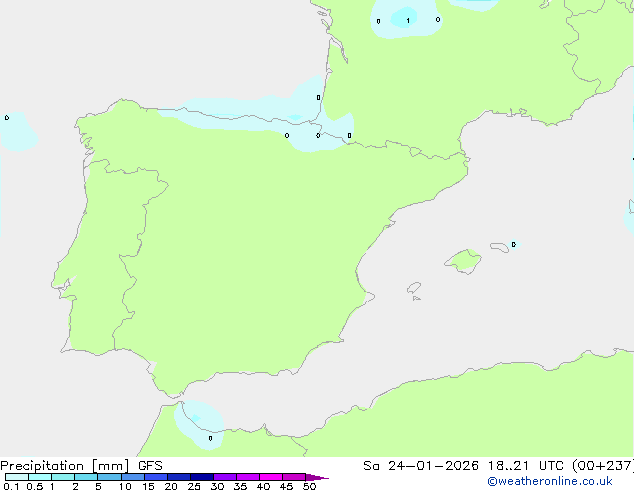The height and width of the screenshot is (490, 634).
Task: Click the cyan 2 mm legend swatch
Action: point(86,477)
